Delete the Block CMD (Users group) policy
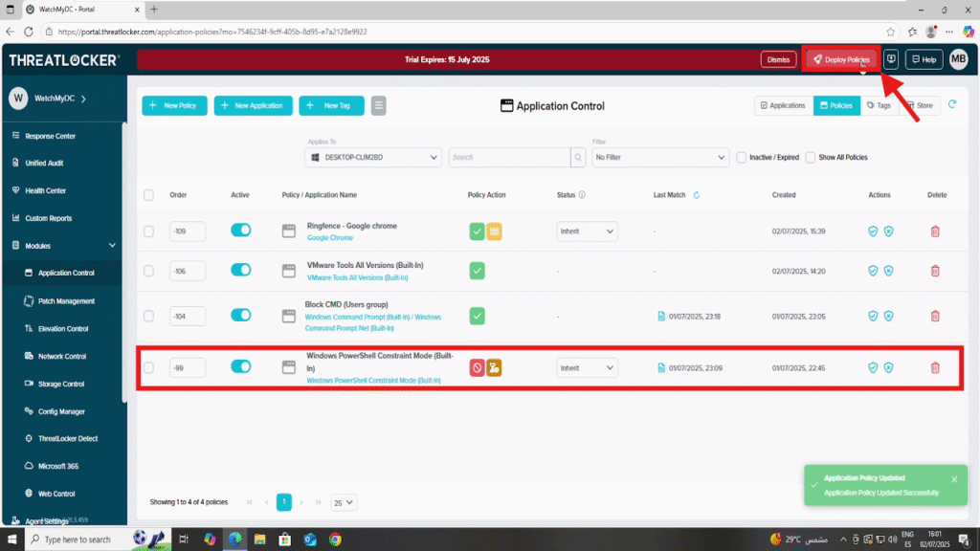 (x=935, y=316)
